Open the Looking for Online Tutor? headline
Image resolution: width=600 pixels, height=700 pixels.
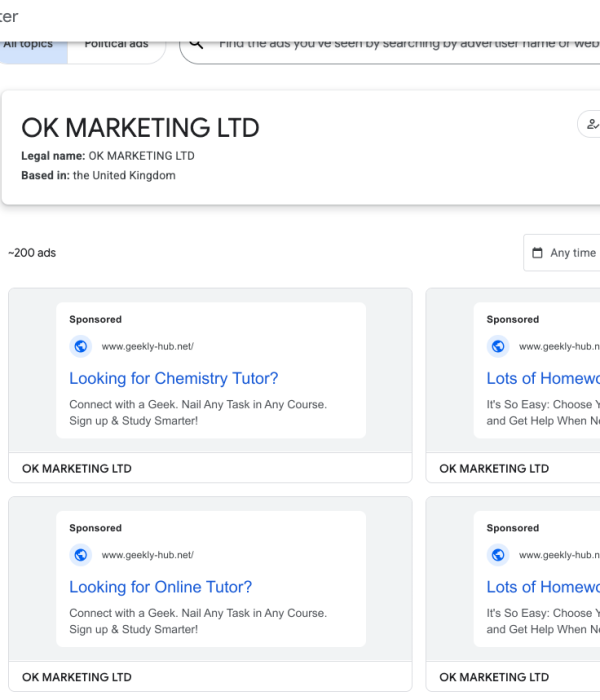coord(161,587)
